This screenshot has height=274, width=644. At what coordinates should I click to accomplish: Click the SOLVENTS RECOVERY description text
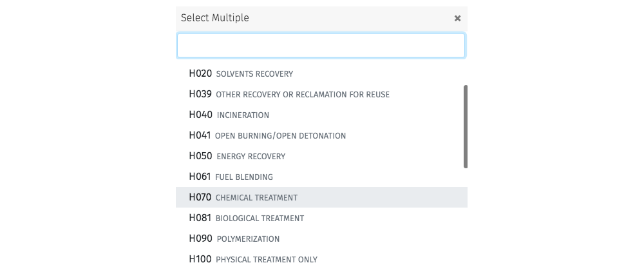pyautogui.click(x=254, y=74)
